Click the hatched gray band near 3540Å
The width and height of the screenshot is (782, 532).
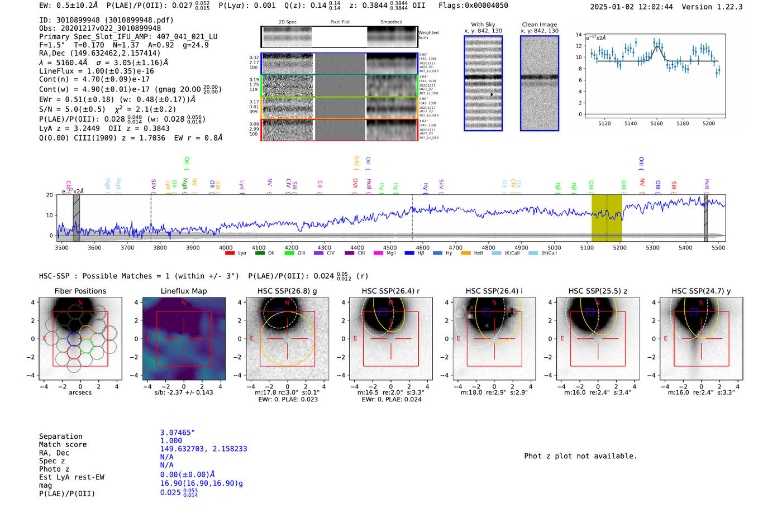click(x=77, y=218)
